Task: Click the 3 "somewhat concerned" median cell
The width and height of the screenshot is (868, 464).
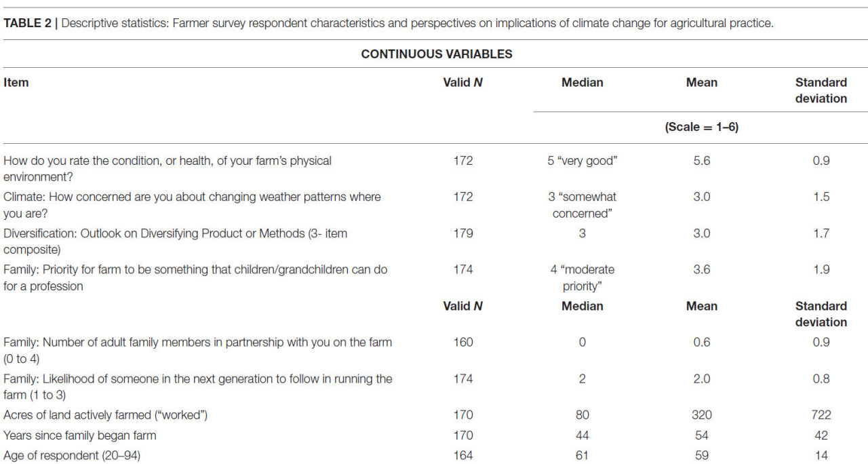Action: pyautogui.click(x=583, y=206)
